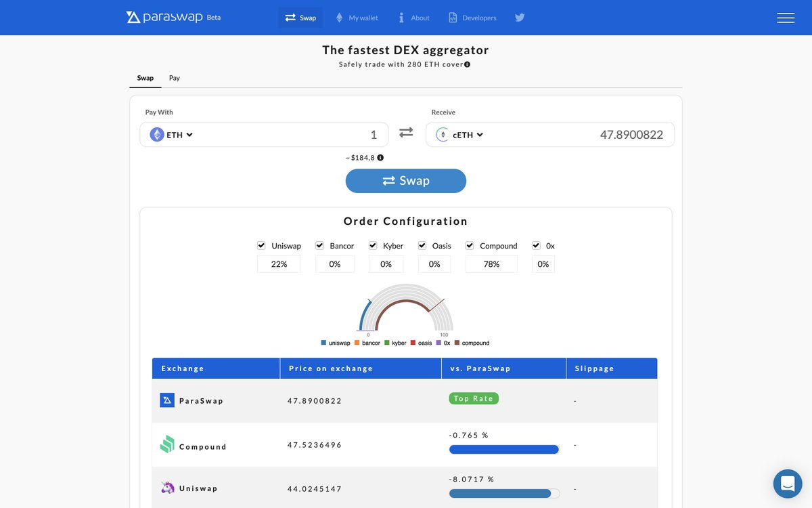Click the Compound 78% percentage field

[x=491, y=264]
